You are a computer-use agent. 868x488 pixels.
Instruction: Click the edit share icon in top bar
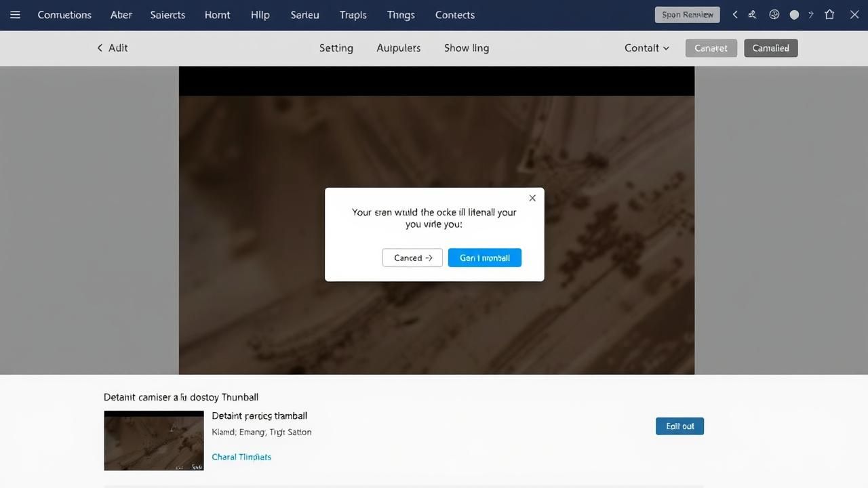pos(753,15)
